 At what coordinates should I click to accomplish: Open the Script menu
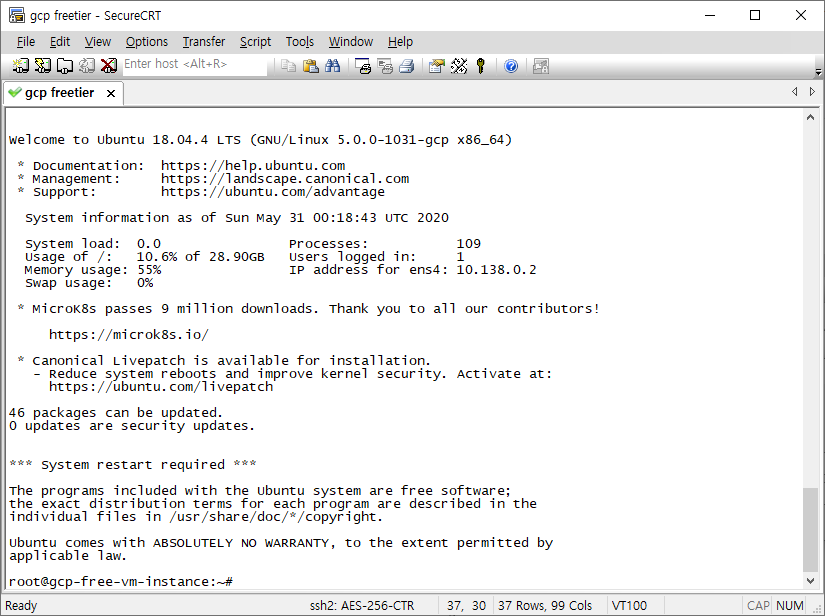pos(255,42)
